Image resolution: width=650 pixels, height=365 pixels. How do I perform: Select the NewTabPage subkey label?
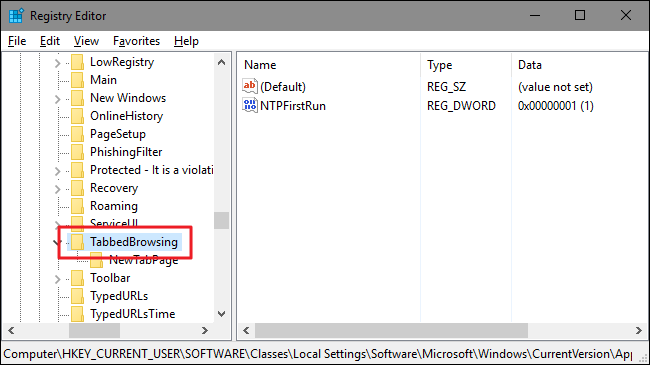(143, 260)
